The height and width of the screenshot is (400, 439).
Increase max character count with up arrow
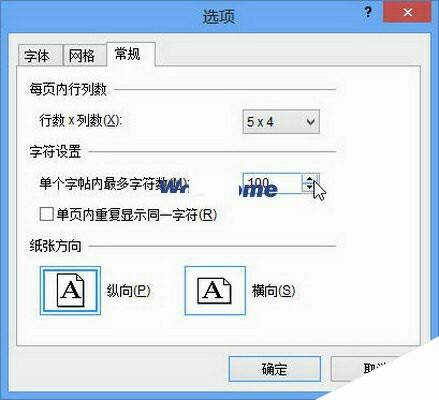310,179
